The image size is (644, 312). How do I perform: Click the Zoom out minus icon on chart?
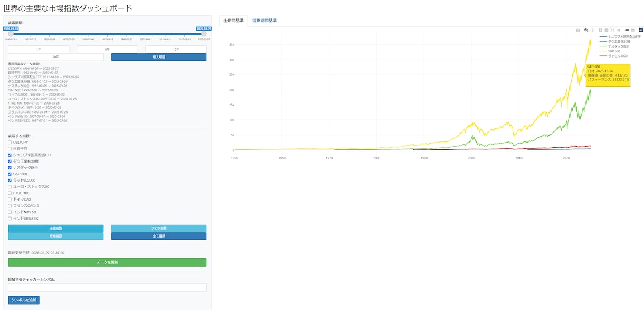pyautogui.click(x=607, y=30)
